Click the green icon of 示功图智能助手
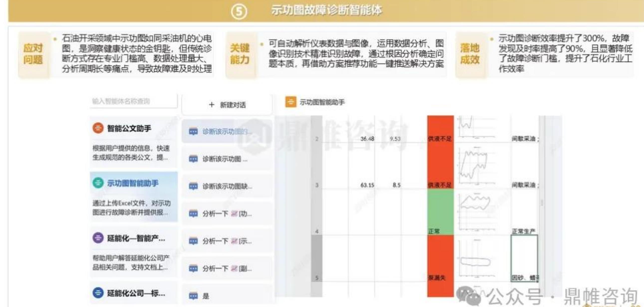The height and width of the screenshot is (307, 644). click(98, 183)
